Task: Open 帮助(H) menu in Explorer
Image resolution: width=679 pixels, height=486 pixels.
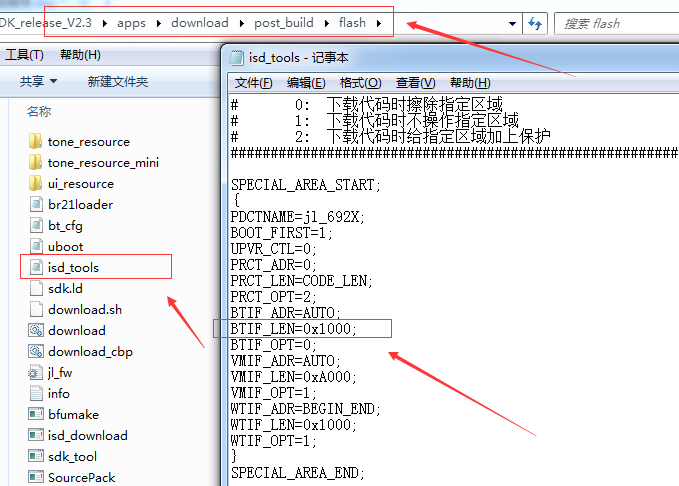Action: point(80,55)
